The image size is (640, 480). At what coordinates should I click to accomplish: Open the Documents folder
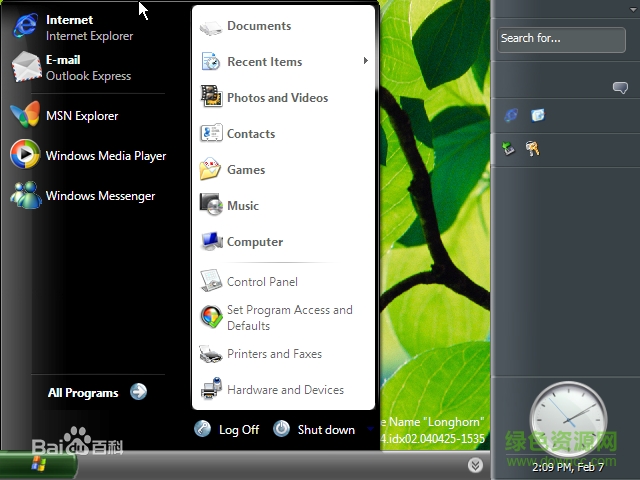tap(258, 26)
